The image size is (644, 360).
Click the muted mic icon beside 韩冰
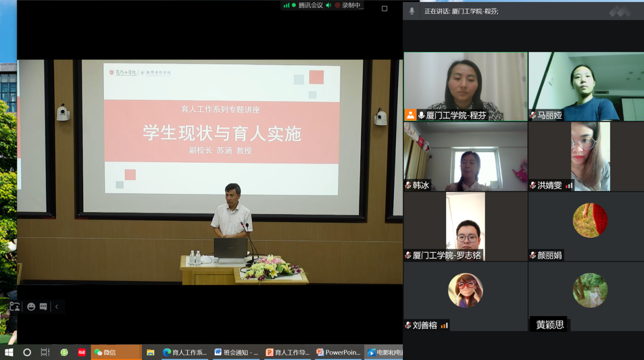click(408, 185)
